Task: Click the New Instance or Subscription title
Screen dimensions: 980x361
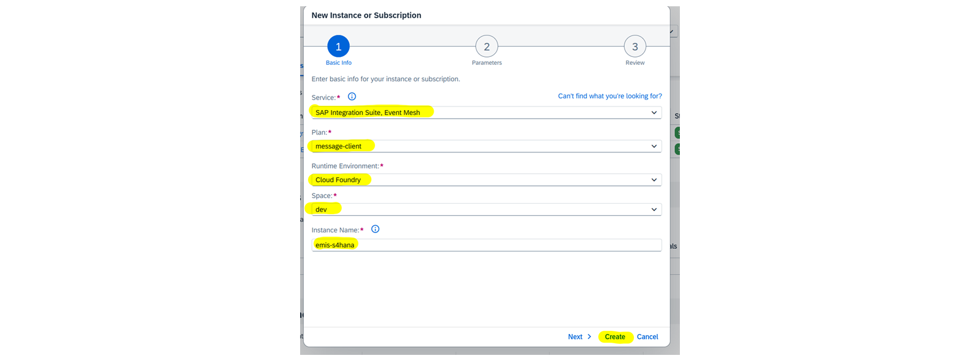Action: tap(366, 15)
